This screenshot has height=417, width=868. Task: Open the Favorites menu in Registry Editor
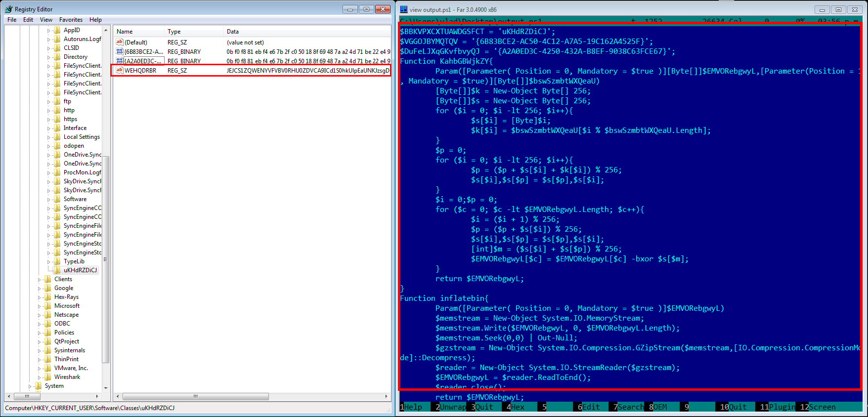(x=71, y=20)
